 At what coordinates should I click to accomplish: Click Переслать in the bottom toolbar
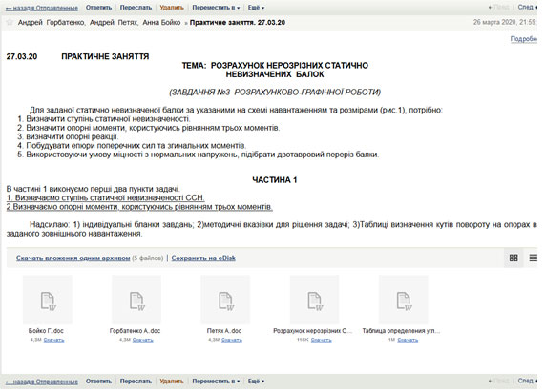pos(136,382)
